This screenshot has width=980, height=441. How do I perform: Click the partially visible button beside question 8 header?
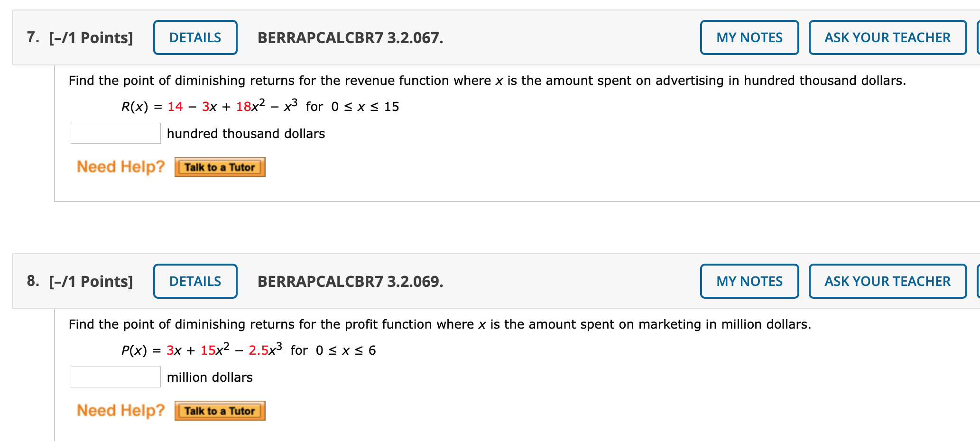(977, 281)
